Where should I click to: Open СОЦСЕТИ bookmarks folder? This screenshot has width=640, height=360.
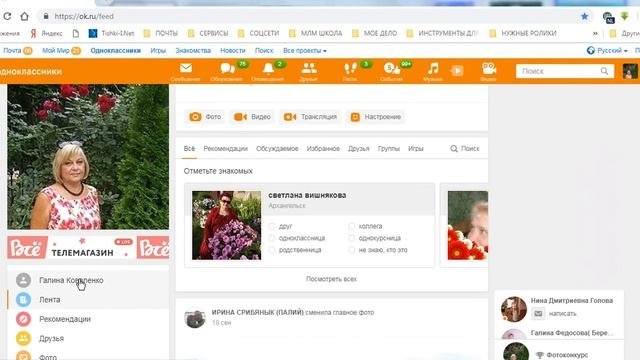[259, 33]
